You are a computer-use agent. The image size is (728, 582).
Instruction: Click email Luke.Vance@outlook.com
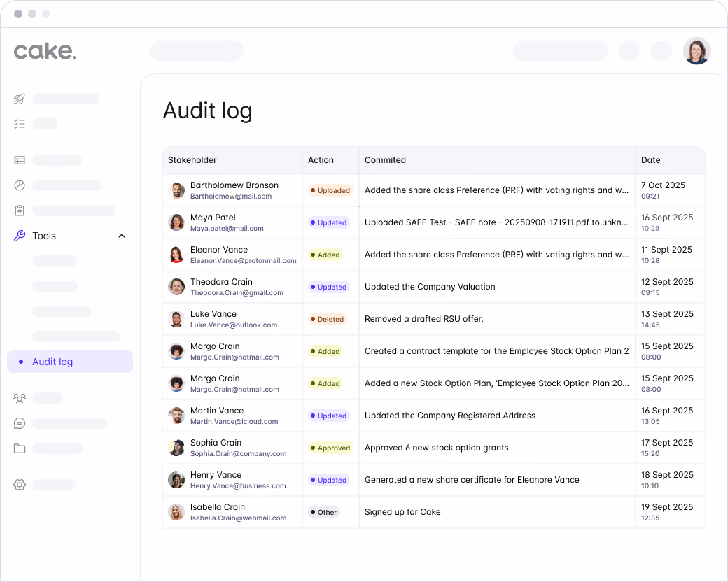(234, 325)
